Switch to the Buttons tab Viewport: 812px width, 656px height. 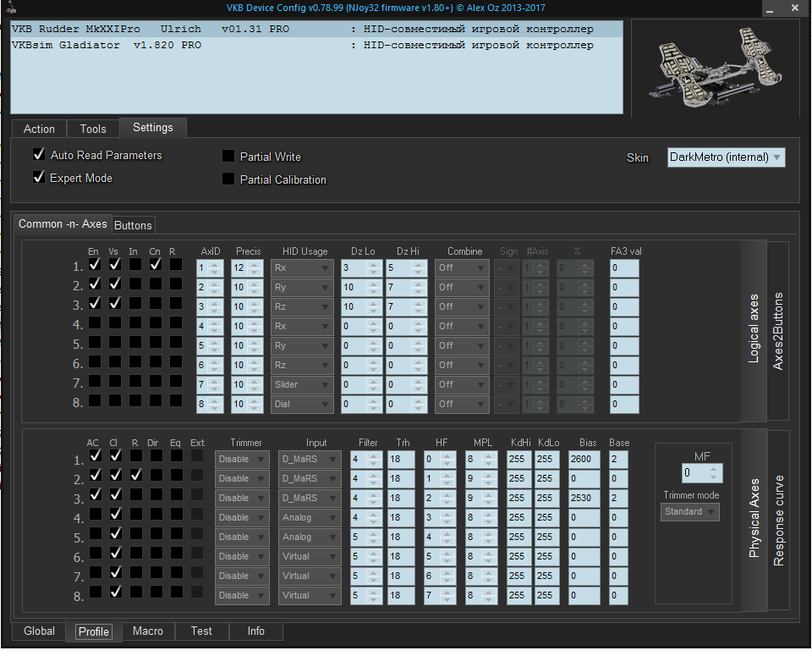(x=133, y=225)
